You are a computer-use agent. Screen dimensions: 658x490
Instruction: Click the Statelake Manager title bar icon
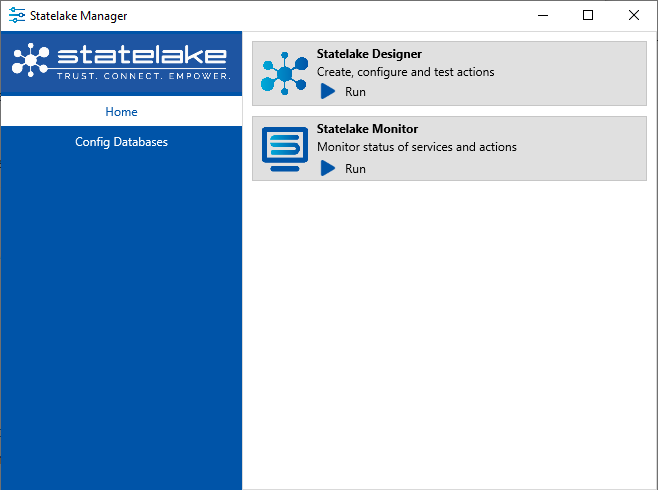pyautogui.click(x=17, y=15)
